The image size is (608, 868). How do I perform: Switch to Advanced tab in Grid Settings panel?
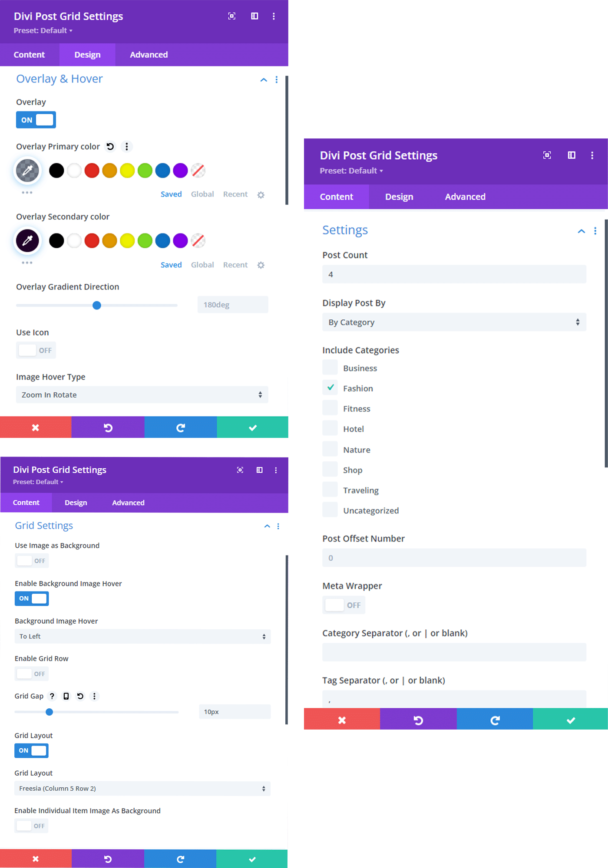click(x=128, y=503)
